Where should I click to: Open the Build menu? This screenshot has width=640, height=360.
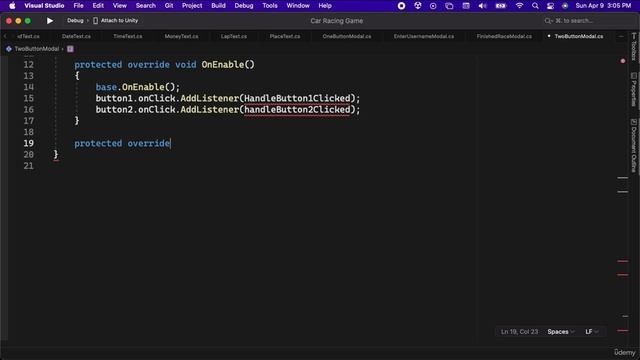click(x=218, y=6)
